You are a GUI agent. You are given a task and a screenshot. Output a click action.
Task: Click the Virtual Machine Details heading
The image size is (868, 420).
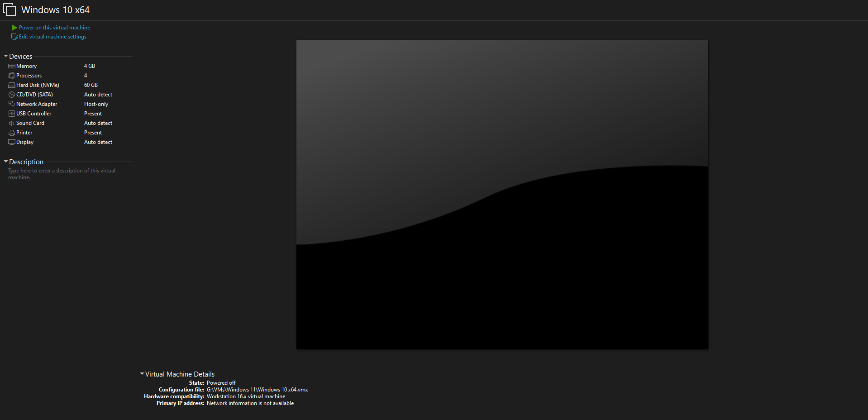pyautogui.click(x=180, y=374)
